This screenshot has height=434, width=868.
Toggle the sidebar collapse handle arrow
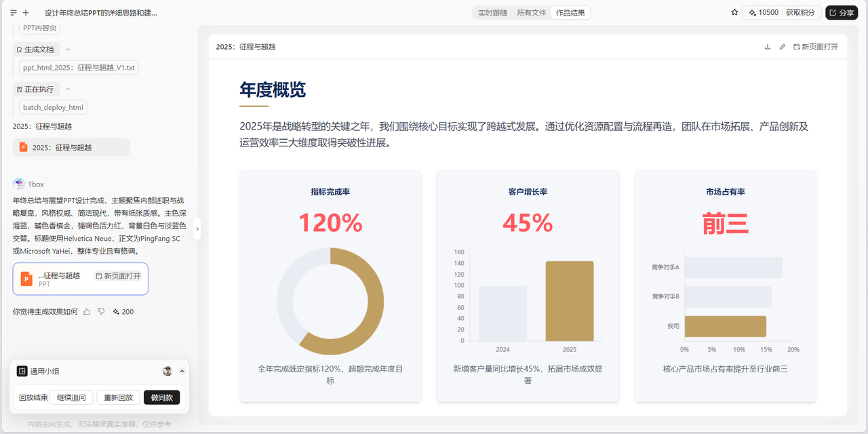click(197, 229)
